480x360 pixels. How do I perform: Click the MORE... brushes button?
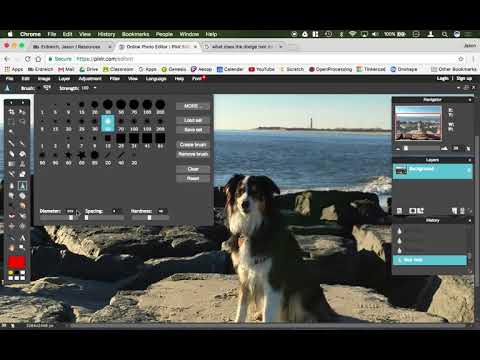click(193, 106)
